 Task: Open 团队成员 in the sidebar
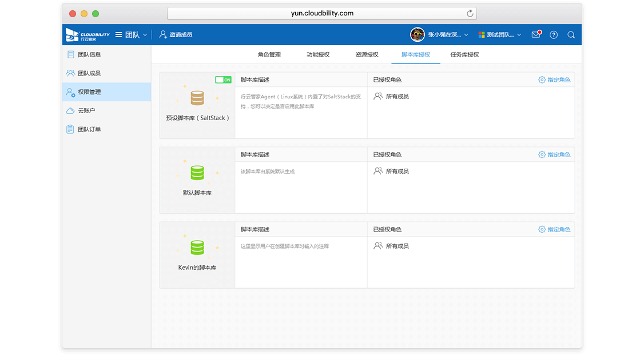(89, 73)
